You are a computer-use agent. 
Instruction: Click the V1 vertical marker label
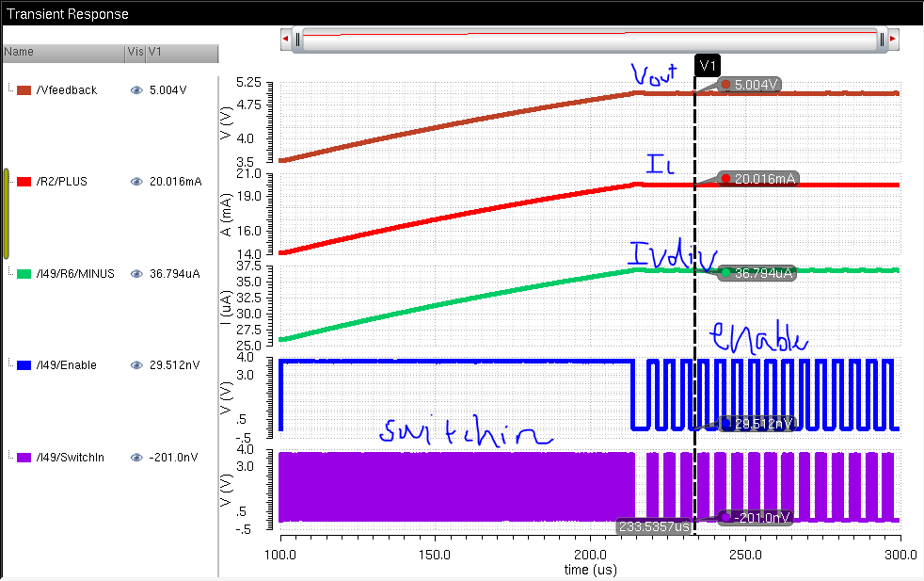tap(708, 65)
